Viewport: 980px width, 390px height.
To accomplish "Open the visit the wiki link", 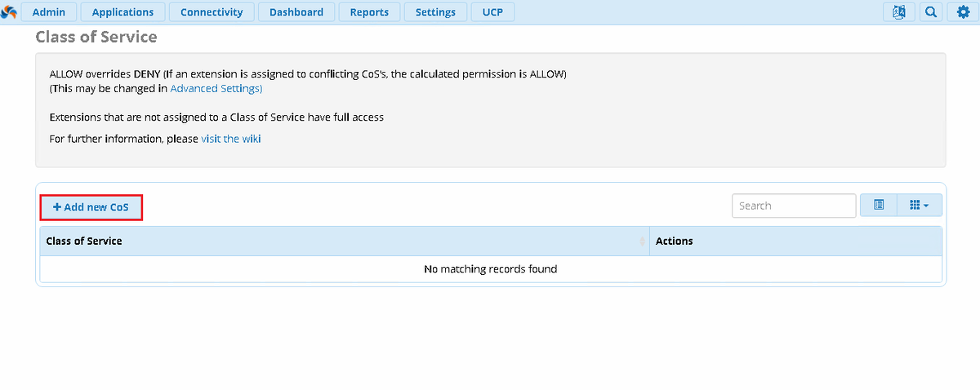I will click(x=231, y=139).
